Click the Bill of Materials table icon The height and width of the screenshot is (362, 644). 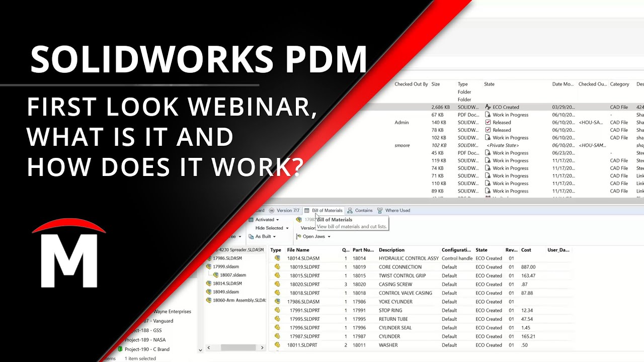[307, 210]
